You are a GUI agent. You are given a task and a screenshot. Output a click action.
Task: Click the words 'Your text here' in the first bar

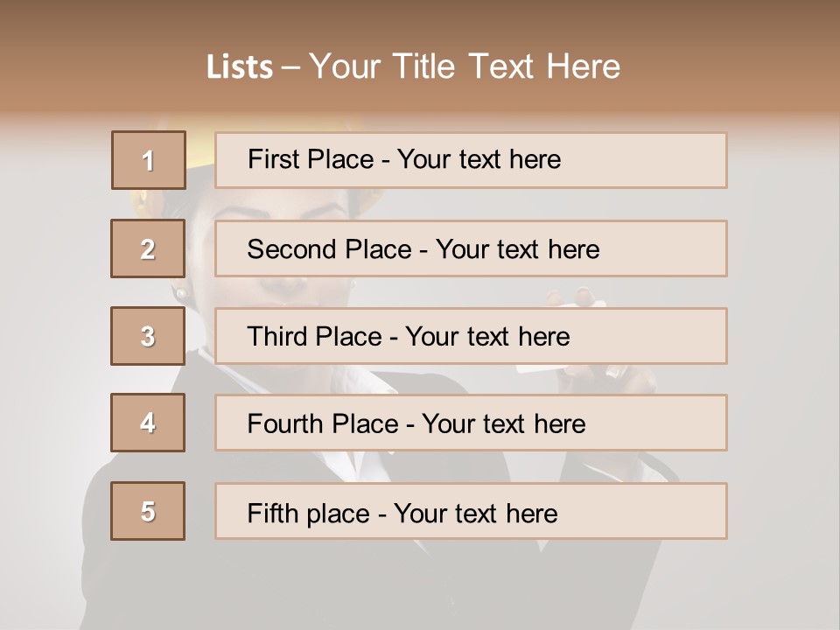[479, 159]
